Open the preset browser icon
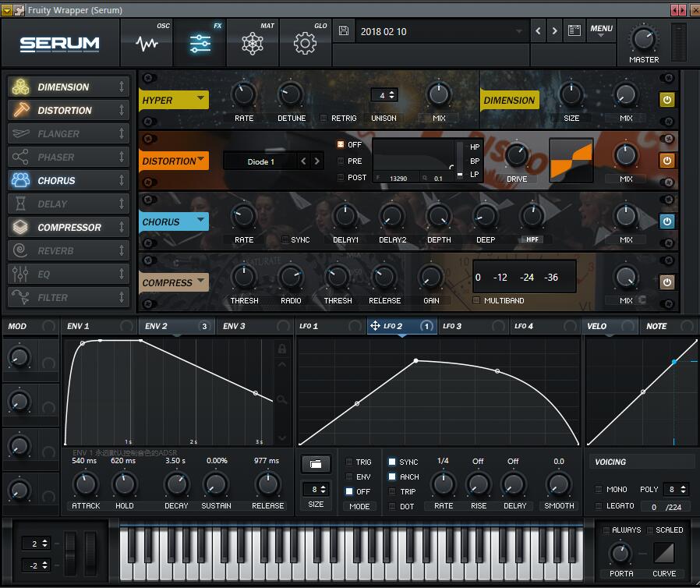The height and width of the screenshot is (588, 700). pos(574,30)
